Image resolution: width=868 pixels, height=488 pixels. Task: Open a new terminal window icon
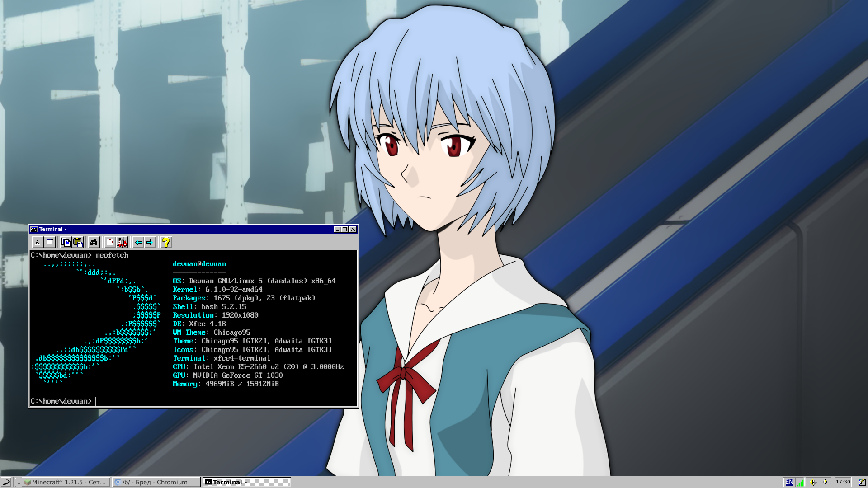point(50,242)
